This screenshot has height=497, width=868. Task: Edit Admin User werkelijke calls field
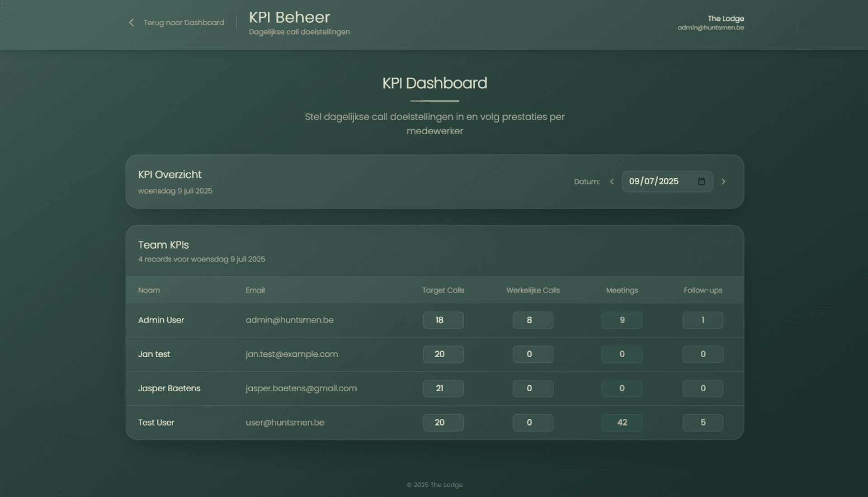533,320
